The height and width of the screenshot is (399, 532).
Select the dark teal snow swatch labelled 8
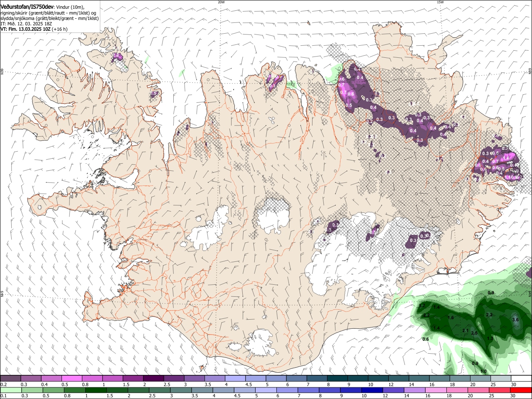337,379
